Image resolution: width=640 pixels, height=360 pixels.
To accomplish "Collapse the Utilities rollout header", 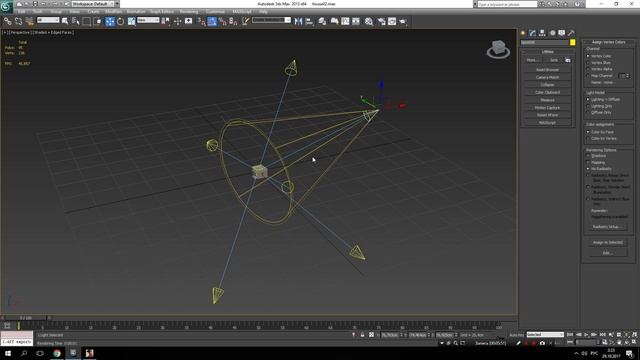I will point(547,52).
